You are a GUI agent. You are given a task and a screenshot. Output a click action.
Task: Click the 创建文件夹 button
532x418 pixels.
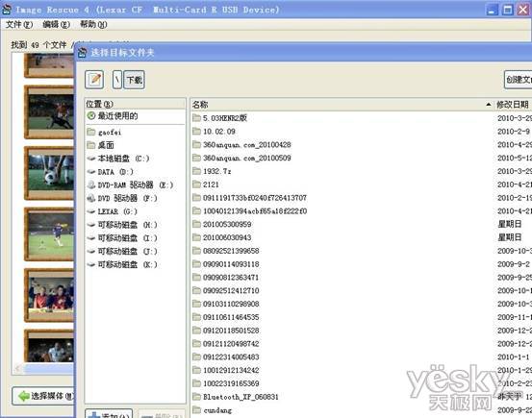pos(519,80)
